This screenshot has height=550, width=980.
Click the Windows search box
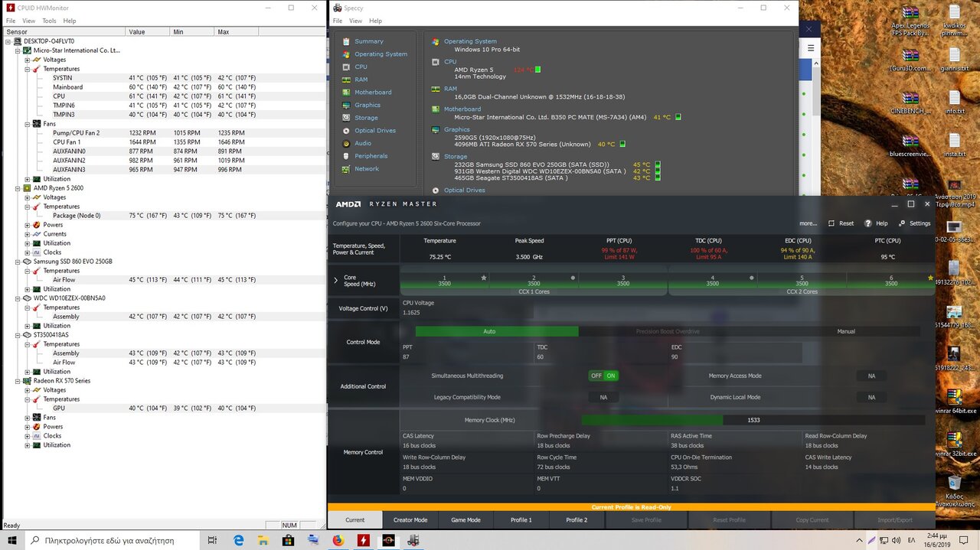[x=111, y=540]
